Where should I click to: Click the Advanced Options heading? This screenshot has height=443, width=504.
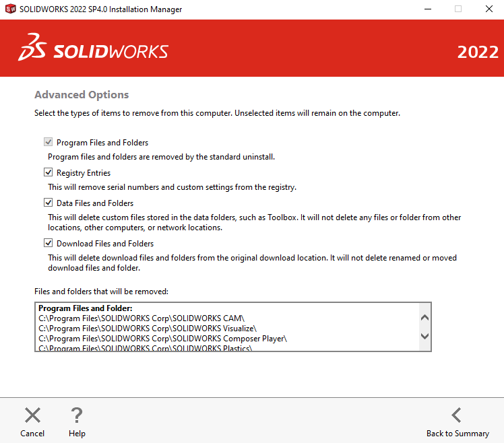pyautogui.click(x=82, y=95)
